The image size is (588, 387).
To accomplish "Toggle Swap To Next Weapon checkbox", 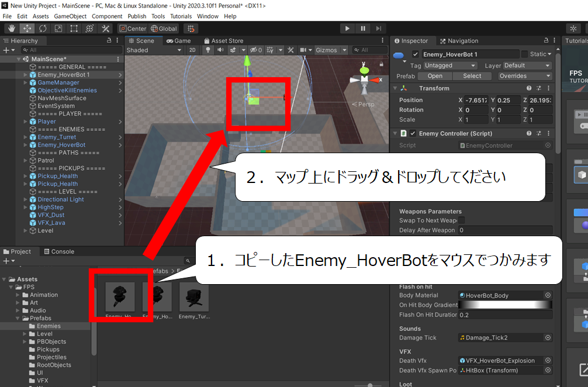I will pos(462,220).
